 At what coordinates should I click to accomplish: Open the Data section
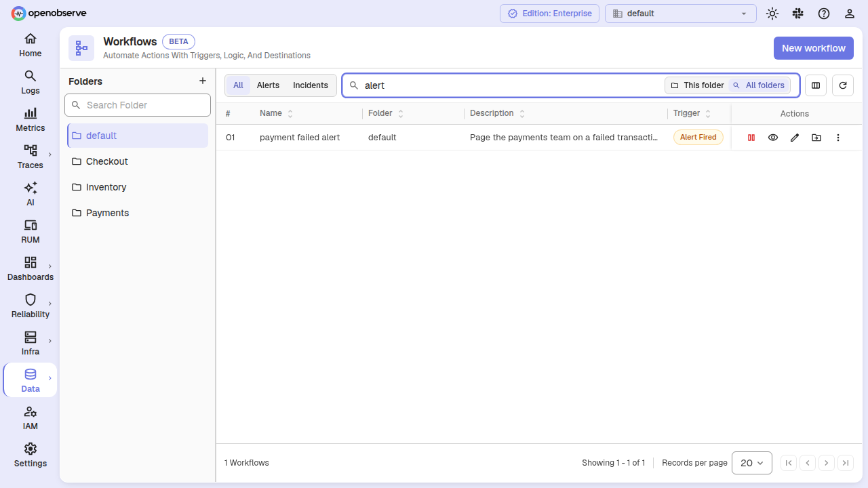[x=30, y=381]
